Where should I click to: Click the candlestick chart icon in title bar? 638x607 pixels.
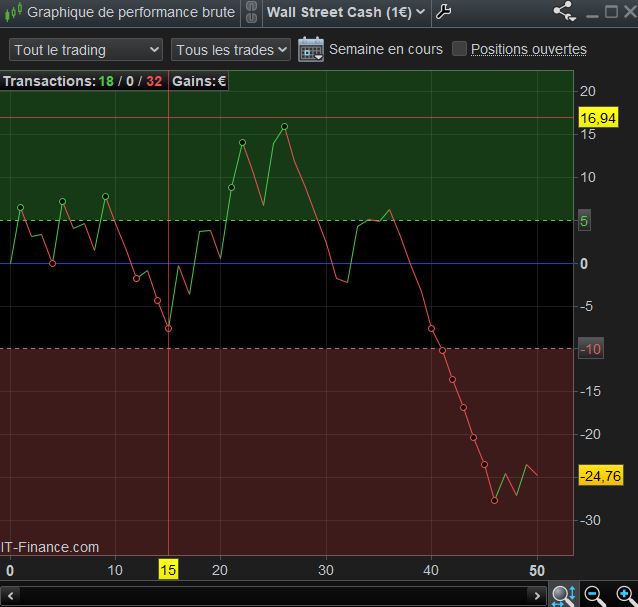12,12
